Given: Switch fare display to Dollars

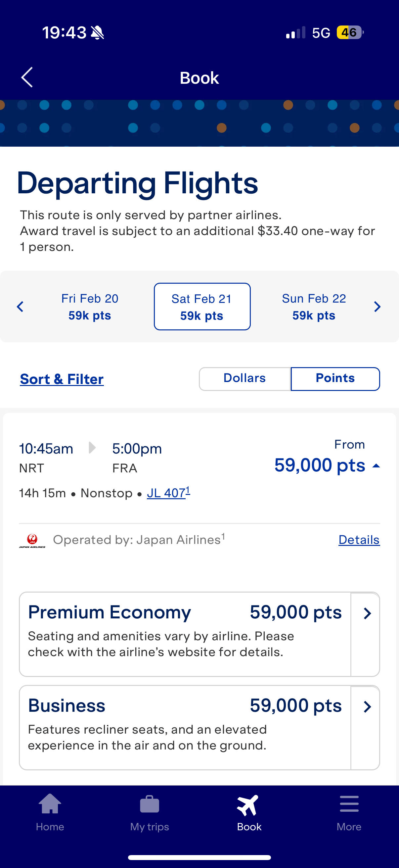Looking at the screenshot, I should pyautogui.click(x=245, y=379).
